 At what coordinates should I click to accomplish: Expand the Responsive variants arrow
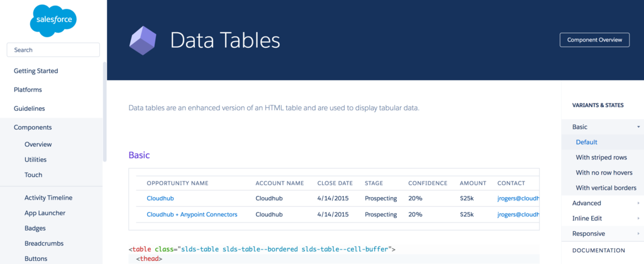point(638,234)
